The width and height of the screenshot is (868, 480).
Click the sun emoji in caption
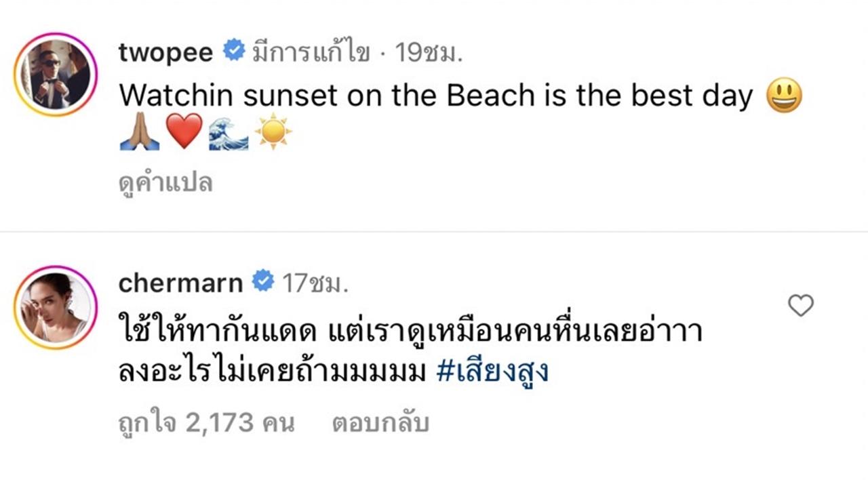click(273, 132)
